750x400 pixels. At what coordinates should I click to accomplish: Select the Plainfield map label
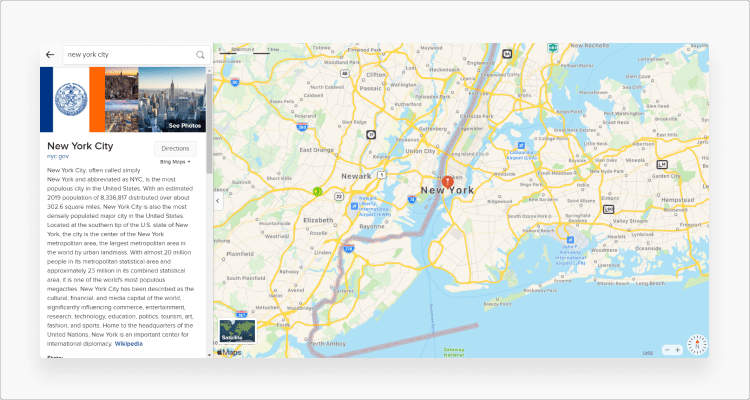tap(240, 254)
